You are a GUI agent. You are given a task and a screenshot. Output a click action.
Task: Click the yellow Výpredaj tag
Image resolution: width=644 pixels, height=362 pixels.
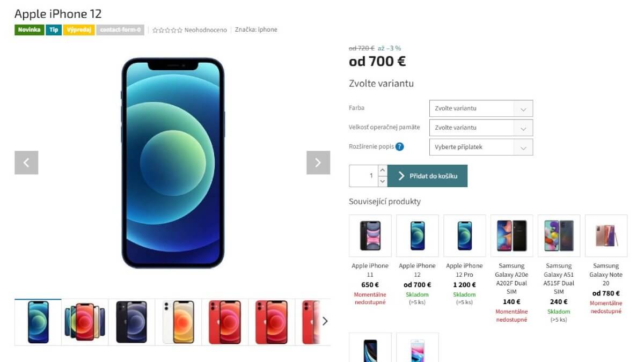click(x=79, y=30)
